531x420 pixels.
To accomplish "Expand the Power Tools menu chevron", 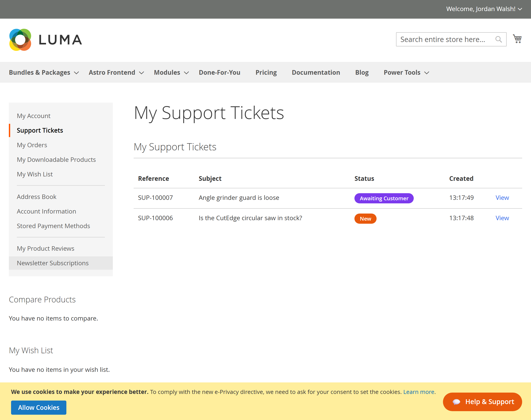I will pos(427,73).
